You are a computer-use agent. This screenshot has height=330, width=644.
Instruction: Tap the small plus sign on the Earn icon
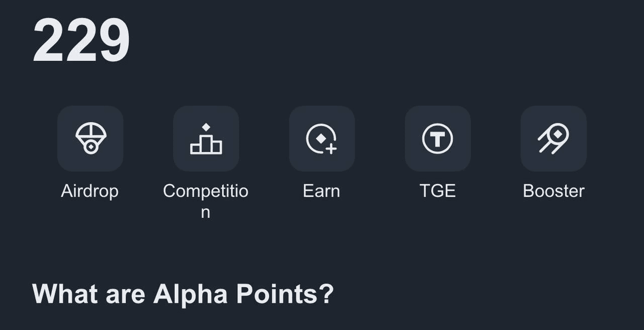[x=331, y=148]
